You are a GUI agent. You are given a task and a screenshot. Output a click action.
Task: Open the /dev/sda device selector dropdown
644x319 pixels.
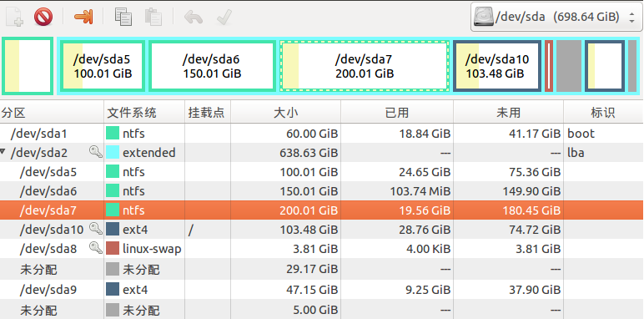coord(556,17)
